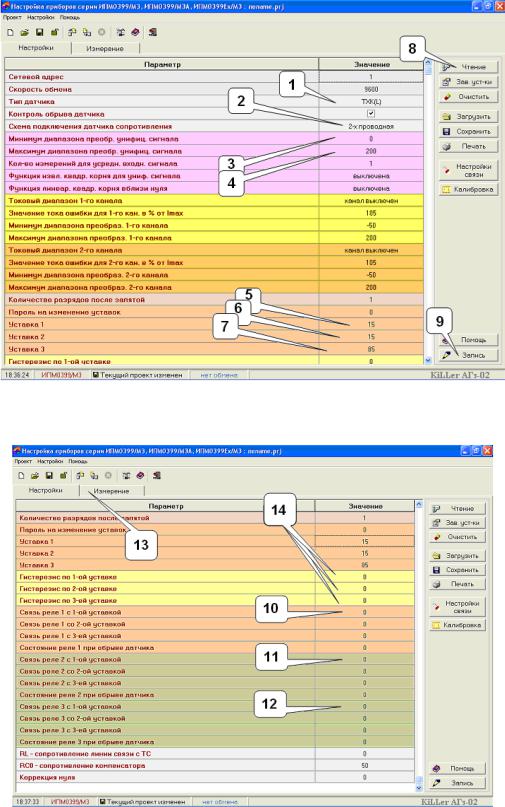
Task: Click the scroll up arrow of bottom window table
Action: pos(419,504)
